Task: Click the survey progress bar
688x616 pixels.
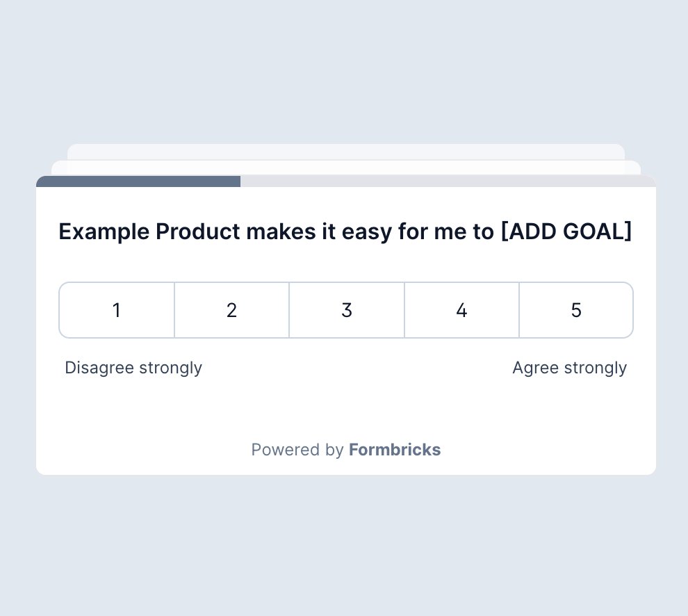Action: point(345,181)
